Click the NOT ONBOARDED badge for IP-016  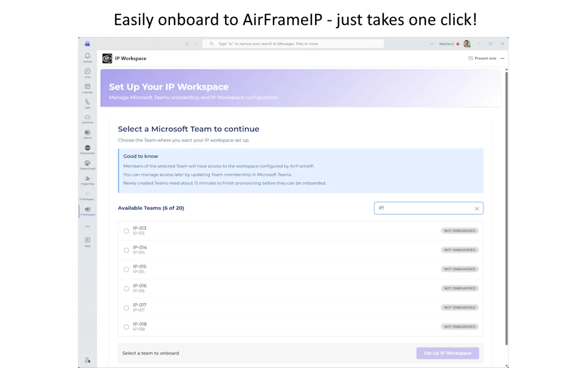[460, 288]
